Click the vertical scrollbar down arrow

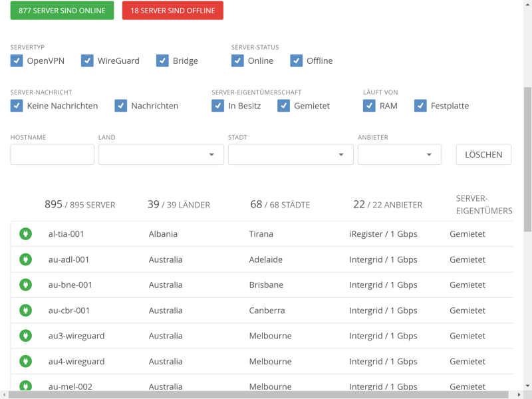527,386
